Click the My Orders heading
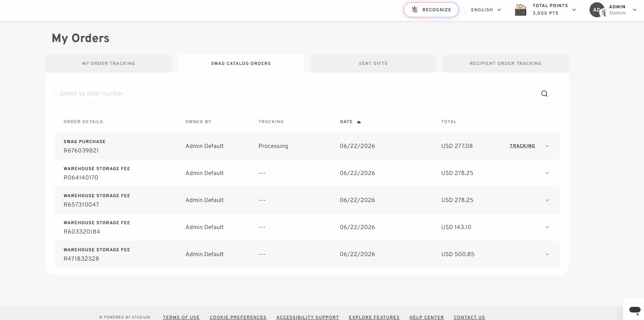Image resolution: width=644 pixels, height=320 pixels. pos(80,38)
